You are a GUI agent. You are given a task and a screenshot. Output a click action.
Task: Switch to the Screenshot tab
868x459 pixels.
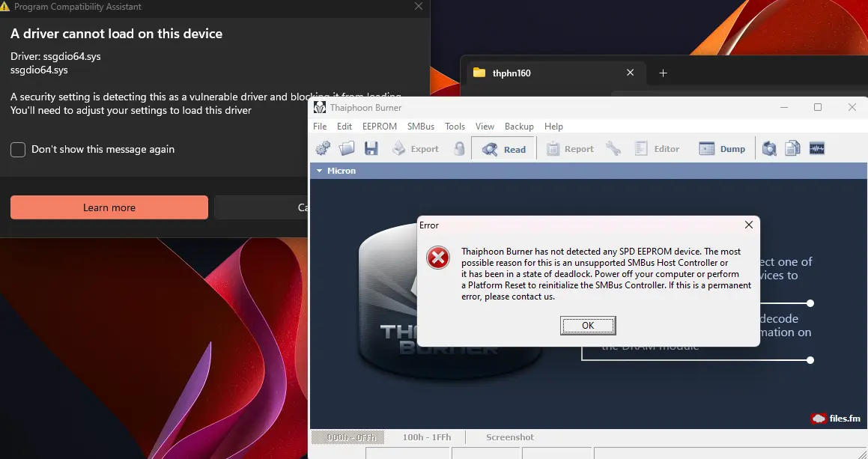tap(510, 437)
